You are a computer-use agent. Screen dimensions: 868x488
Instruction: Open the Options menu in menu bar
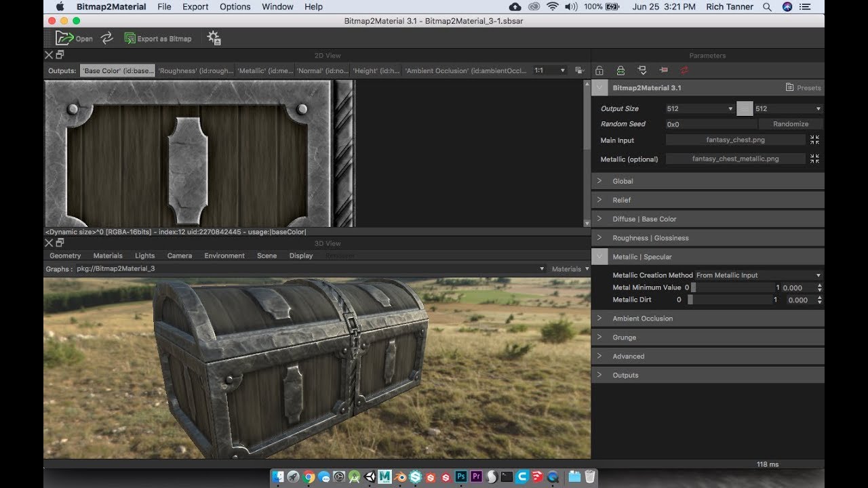[x=235, y=7]
